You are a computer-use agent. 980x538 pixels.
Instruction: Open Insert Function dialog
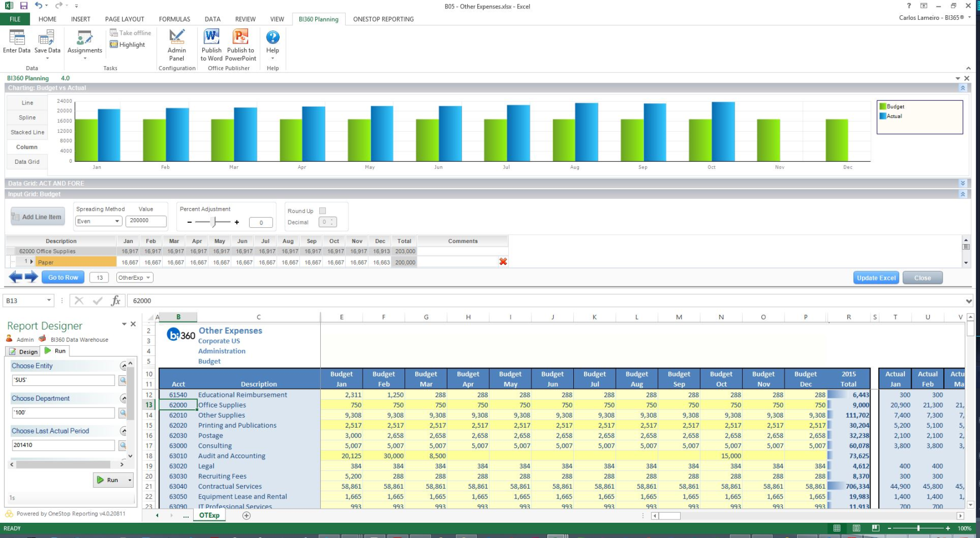(x=116, y=301)
